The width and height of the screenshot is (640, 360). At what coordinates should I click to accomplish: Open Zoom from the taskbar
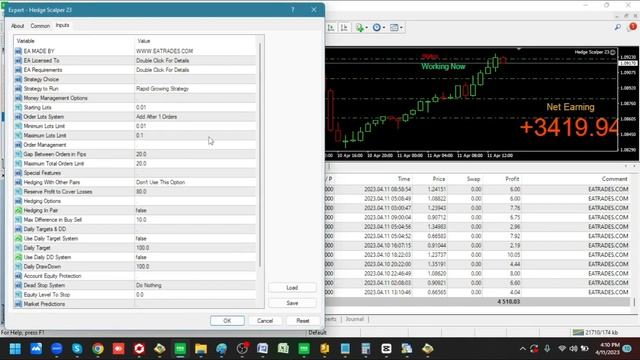pyautogui.click(x=57, y=349)
